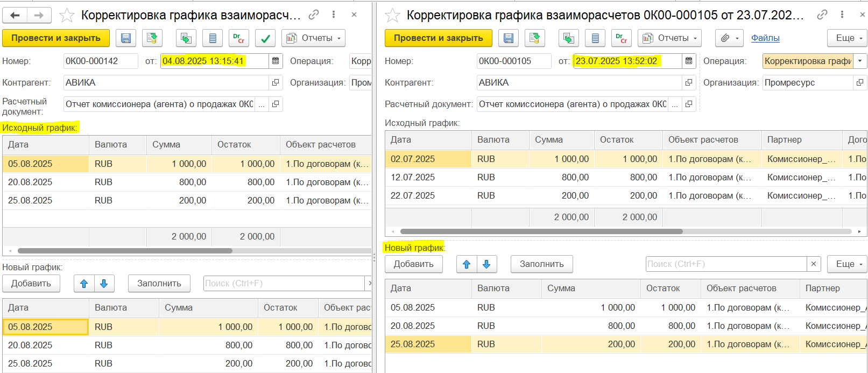The height and width of the screenshot is (373, 868).
Task: Click the green checkmark icon in the toolbar
Action: coord(265,38)
